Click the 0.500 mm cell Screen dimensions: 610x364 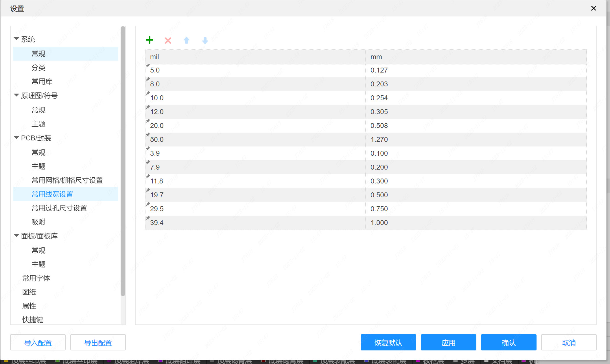[x=476, y=195]
